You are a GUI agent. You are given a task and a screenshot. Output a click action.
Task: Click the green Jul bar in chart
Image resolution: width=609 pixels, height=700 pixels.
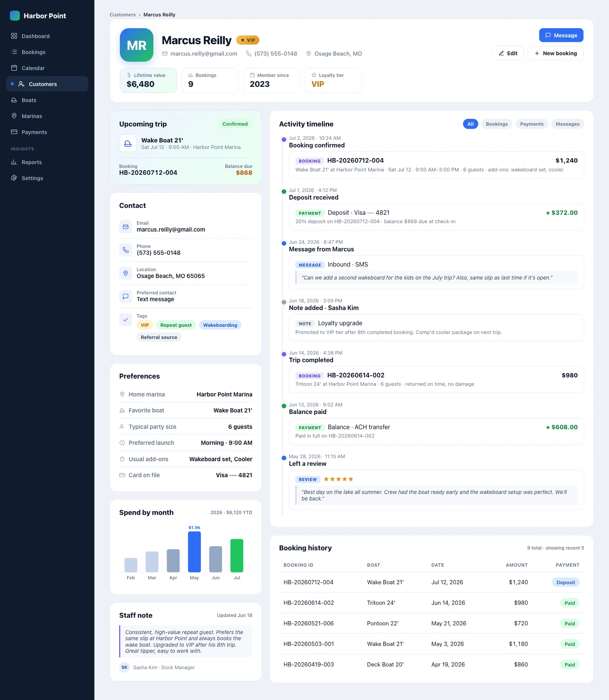click(237, 555)
